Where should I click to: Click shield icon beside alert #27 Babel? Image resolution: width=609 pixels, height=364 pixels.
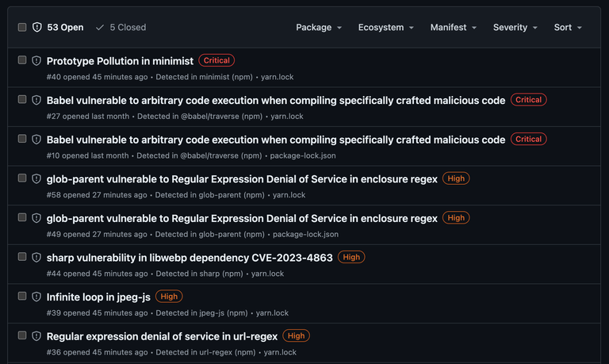[x=36, y=100]
